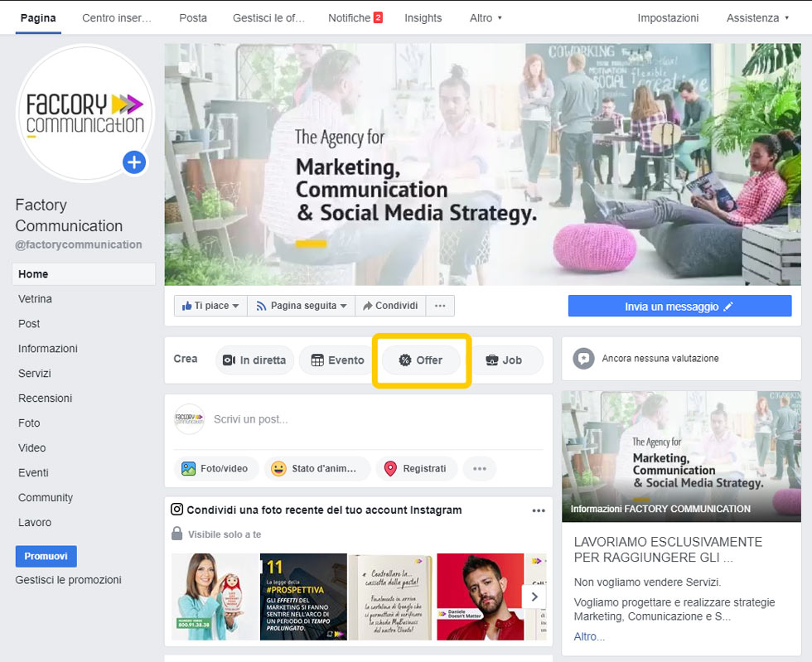Open Instagram card three-dots options
This screenshot has height=662, width=812.
point(539,510)
